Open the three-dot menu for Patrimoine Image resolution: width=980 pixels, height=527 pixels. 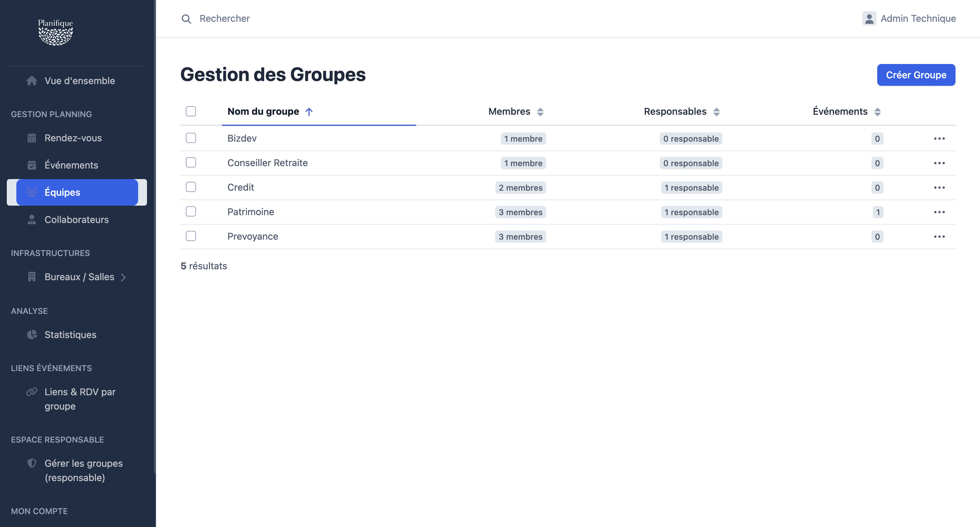pyautogui.click(x=939, y=212)
